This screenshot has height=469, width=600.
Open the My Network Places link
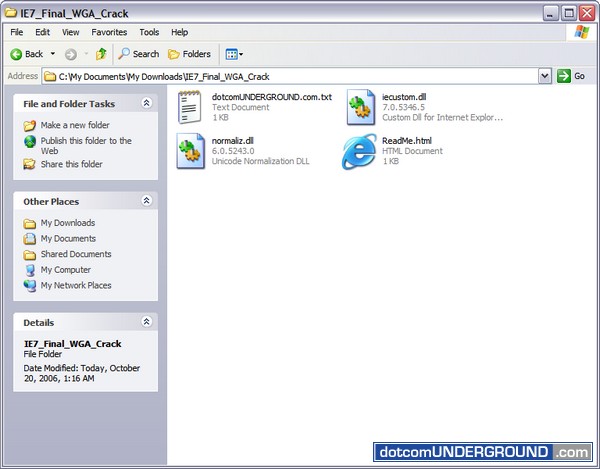coord(76,285)
